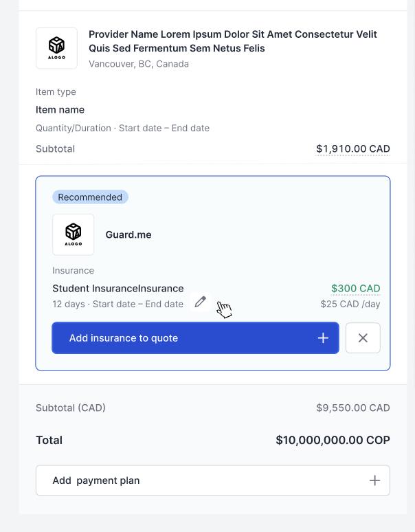This screenshot has height=532, width=415.
Task: Click the green $300 CAD insurance price
Action: coord(355,289)
